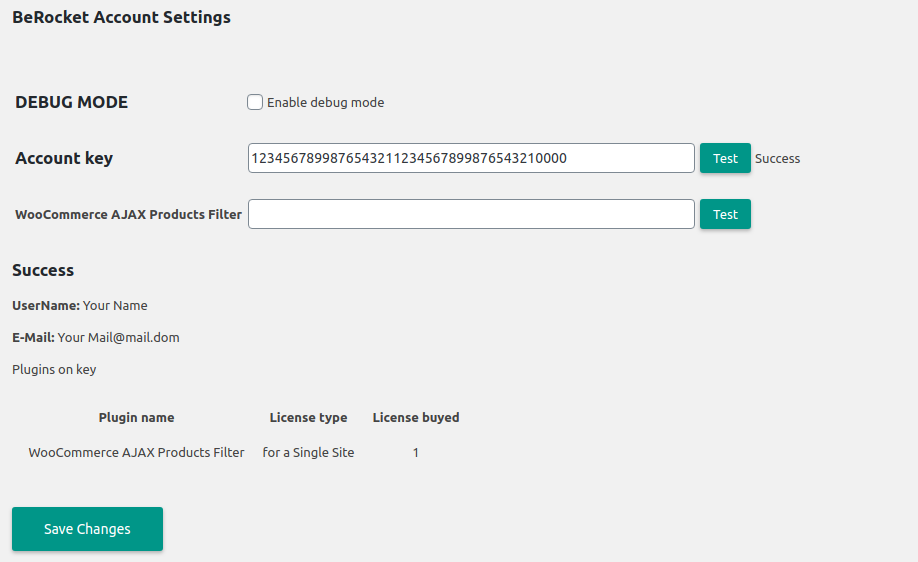Click the DEBUG MODE label
This screenshot has width=918, height=562.
pyautogui.click(x=71, y=102)
